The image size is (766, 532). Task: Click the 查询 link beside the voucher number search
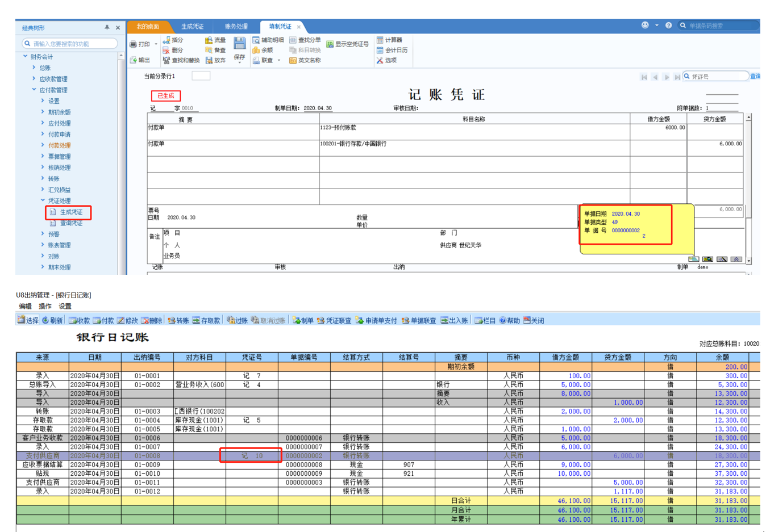(755, 76)
